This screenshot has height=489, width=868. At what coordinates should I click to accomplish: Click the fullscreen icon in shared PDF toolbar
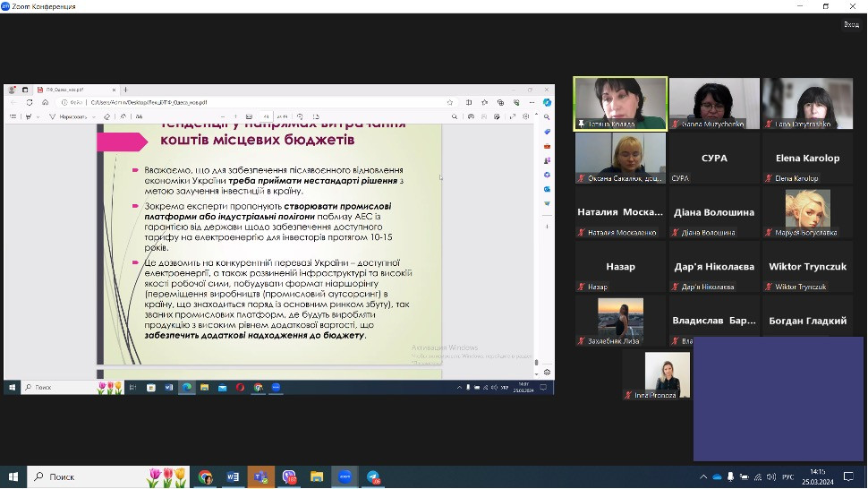pyautogui.click(x=513, y=116)
